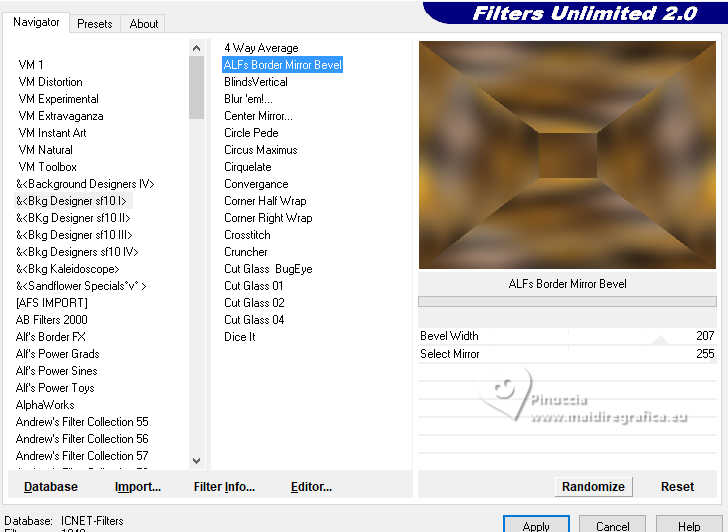
Task: Cancel the filter dialog
Action: click(612, 525)
